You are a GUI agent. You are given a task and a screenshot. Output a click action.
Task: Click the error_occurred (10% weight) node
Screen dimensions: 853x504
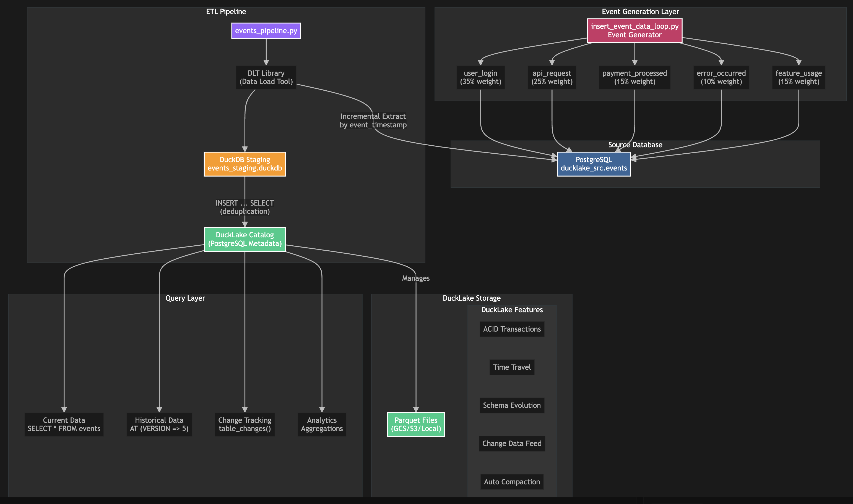[x=721, y=77]
